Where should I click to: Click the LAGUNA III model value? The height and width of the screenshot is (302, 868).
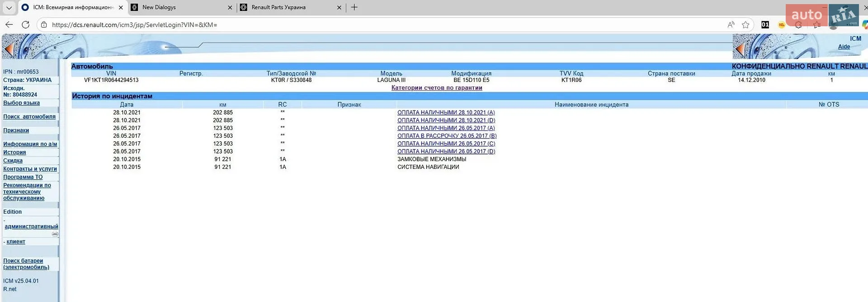(392, 80)
